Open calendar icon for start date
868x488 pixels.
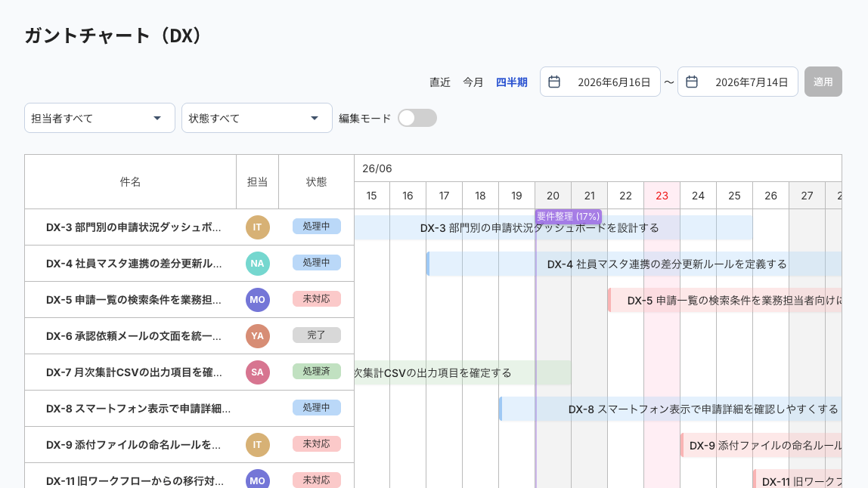pyautogui.click(x=554, y=82)
